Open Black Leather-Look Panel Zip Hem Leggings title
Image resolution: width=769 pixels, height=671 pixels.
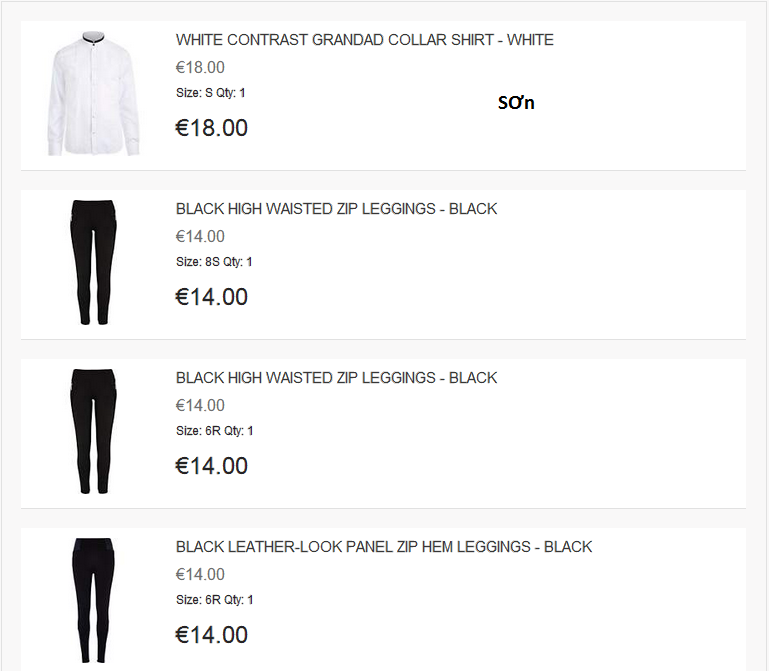[384, 547]
